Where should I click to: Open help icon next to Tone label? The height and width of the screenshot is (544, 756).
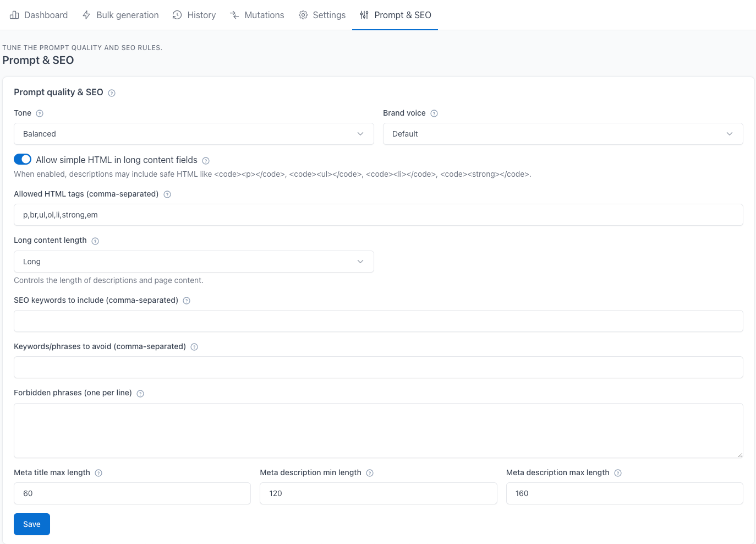click(40, 113)
